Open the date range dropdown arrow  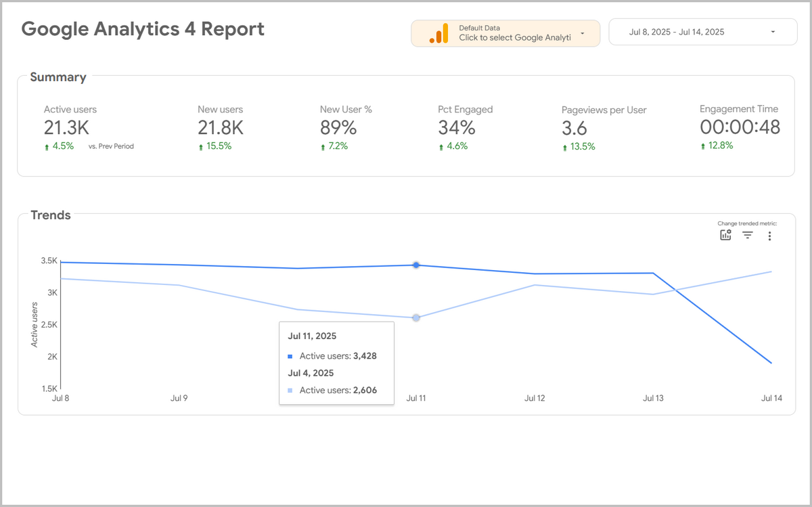(x=771, y=32)
